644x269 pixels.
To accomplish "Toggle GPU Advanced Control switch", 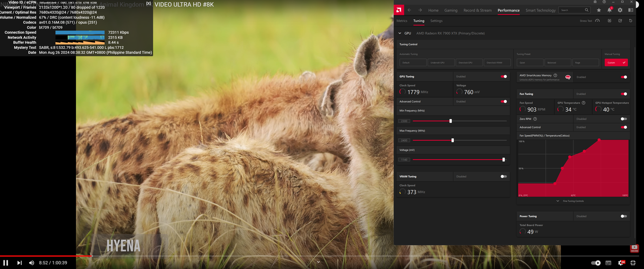I will 504,102.
